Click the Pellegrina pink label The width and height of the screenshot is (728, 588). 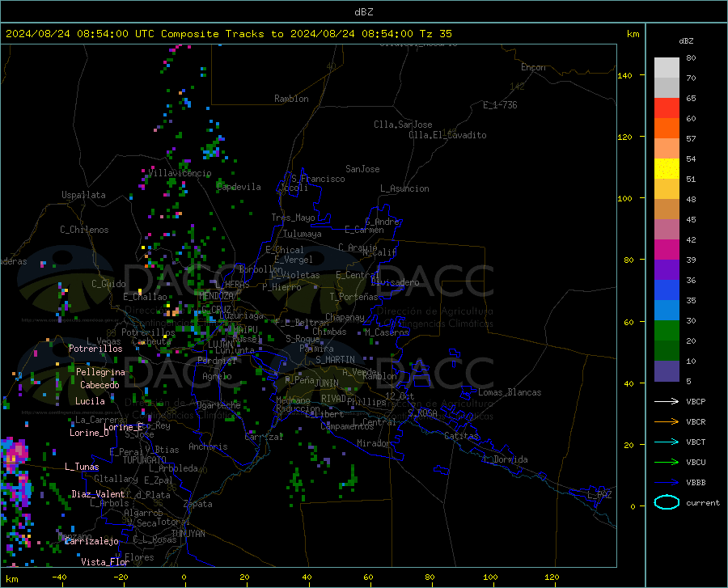101,372
